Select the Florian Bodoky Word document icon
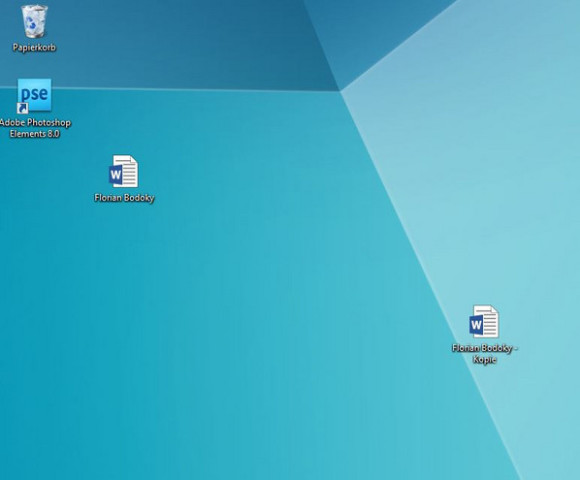Screen dimensions: 580x480 pyautogui.click(x=124, y=171)
